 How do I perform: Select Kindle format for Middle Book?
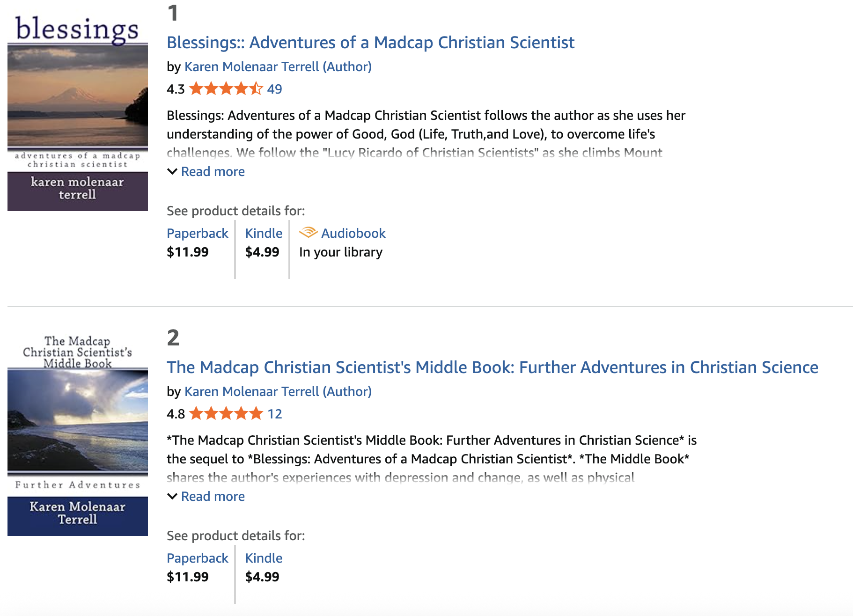(264, 558)
